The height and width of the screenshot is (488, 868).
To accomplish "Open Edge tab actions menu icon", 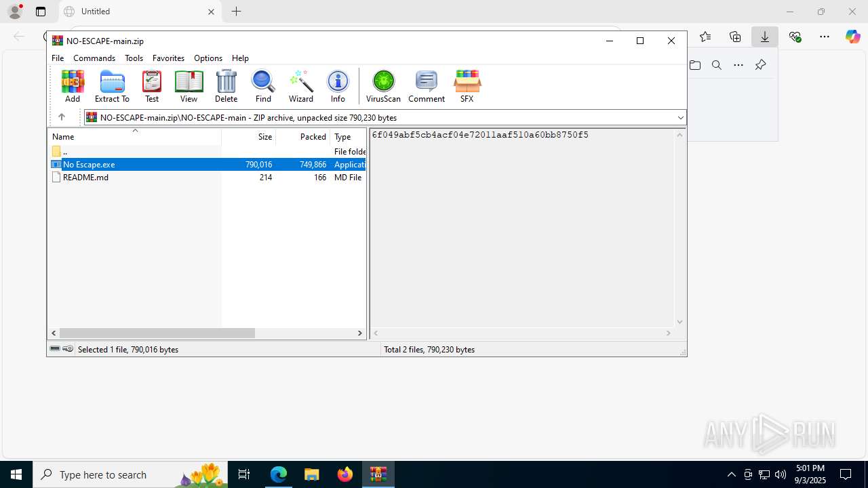I will (x=41, y=12).
